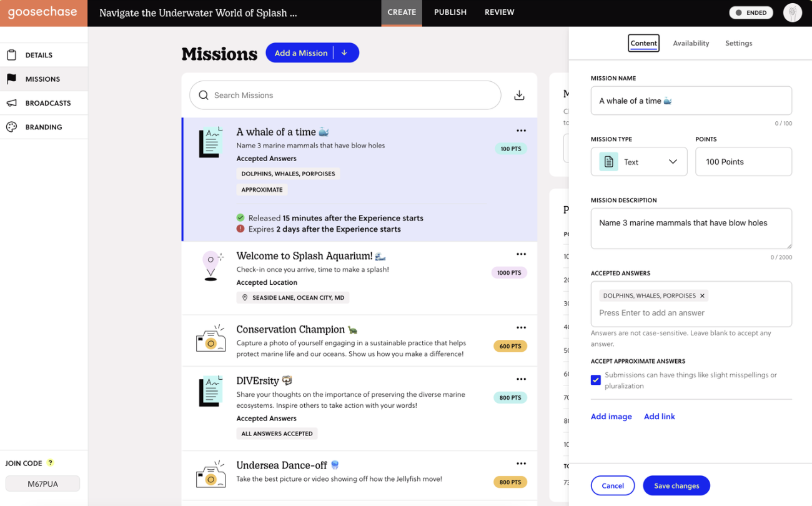This screenshot has width=812, height=506.
Task: Open three-dot menu for A whale of a time
Action: click(x=521, y=131)
